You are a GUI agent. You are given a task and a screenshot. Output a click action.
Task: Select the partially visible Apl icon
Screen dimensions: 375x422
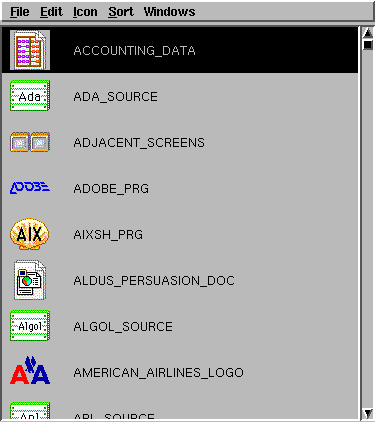30,410
